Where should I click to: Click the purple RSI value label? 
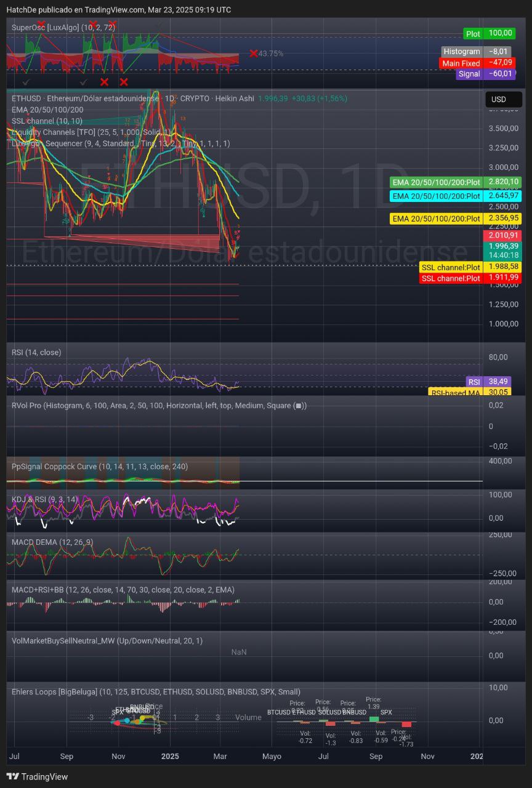click(x=474, y=382)
